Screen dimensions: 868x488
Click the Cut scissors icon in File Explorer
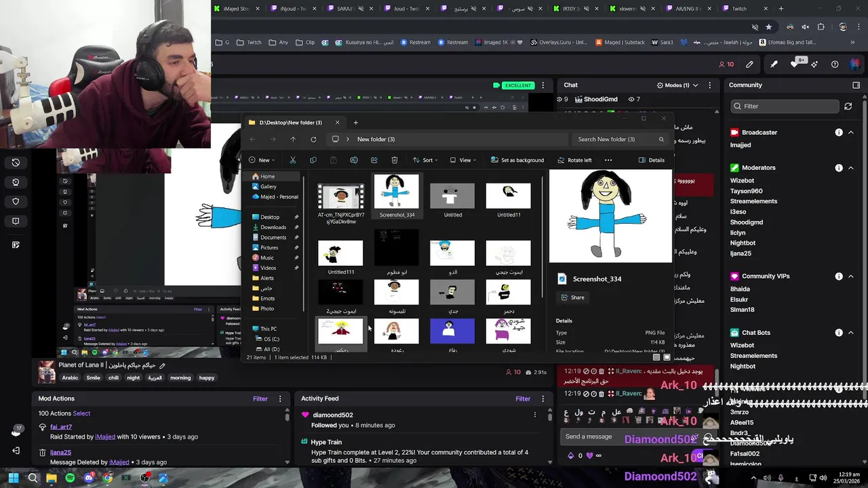[x=292, y=160]
